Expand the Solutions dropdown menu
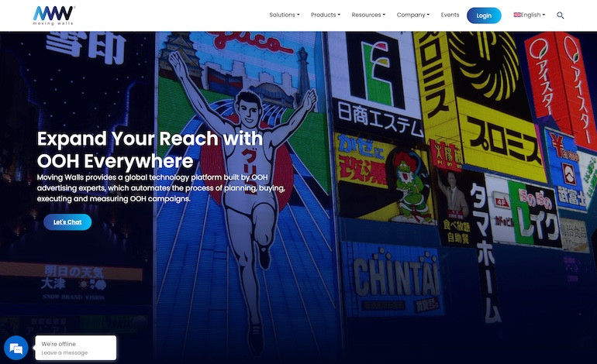This screenshot has width=597, height=364. point(285,15)
